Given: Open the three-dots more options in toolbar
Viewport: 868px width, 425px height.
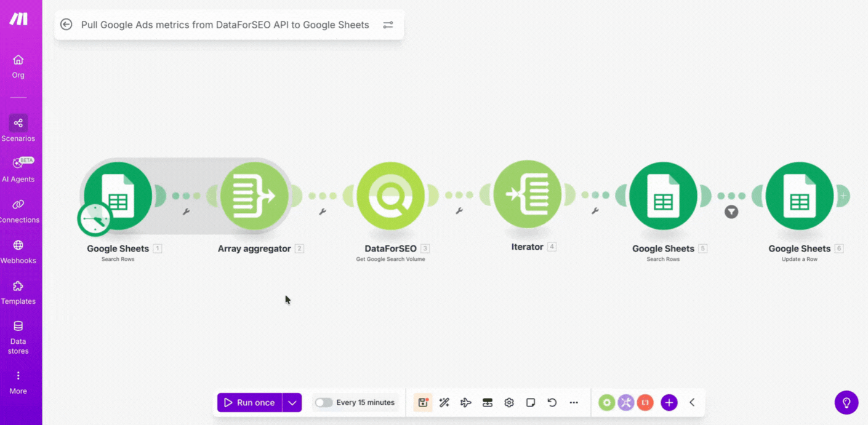Looking at the screenshot, I should [x=574, y=403].
